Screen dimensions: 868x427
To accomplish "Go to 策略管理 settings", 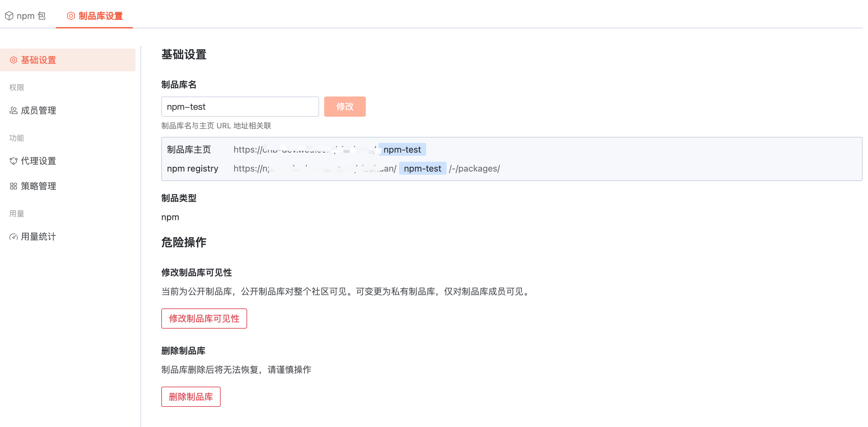I will 39,186.
